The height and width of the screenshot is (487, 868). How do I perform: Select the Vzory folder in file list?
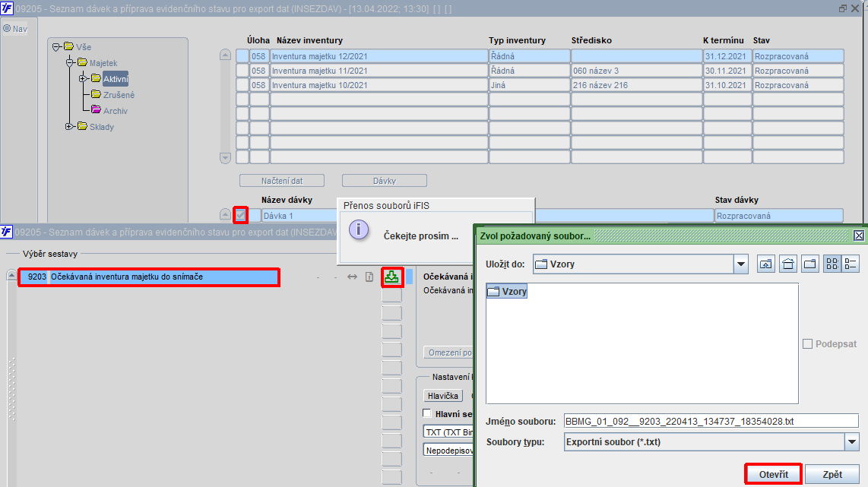507,291
